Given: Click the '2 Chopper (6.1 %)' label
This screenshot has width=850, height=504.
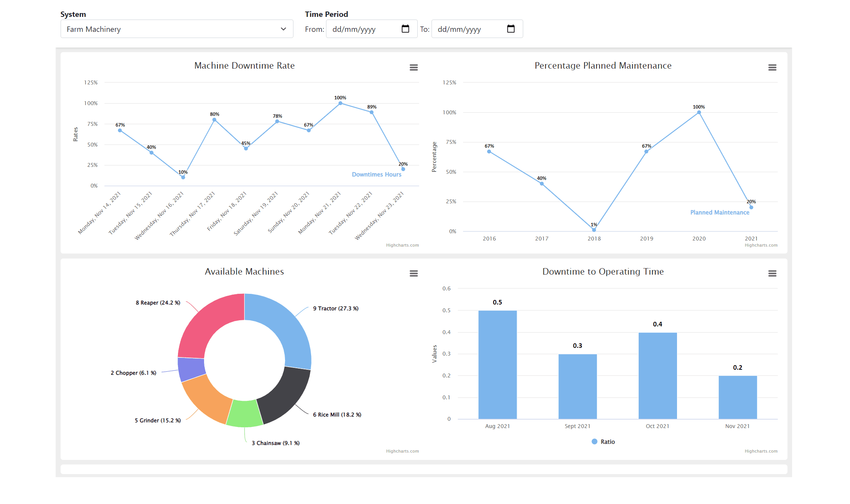Looking at the screenshot, I should click(x=133, y=373).
